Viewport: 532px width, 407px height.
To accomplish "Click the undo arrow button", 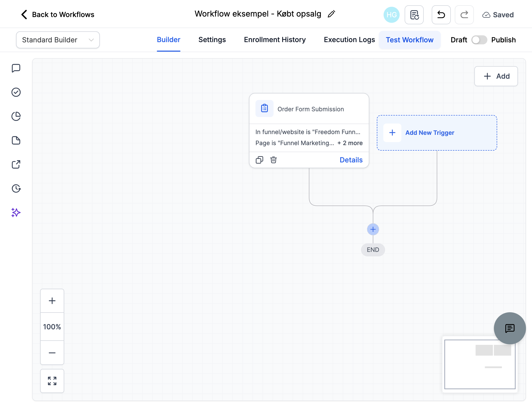I will click(441, 15).
